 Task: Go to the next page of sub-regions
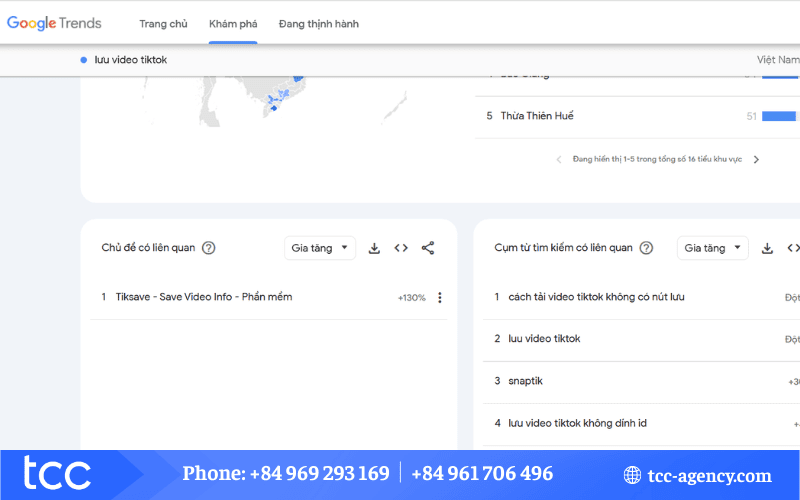tap(756, 160)
